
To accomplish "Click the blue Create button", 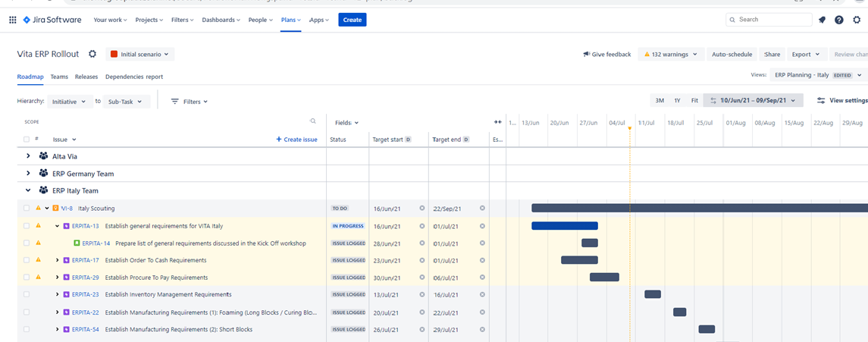I will point(352,20).
